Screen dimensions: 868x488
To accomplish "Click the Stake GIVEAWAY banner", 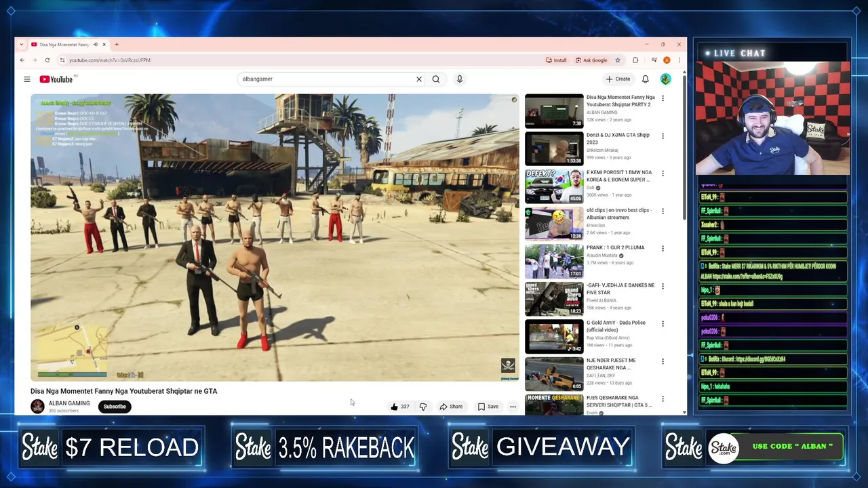I will [540, 447].
